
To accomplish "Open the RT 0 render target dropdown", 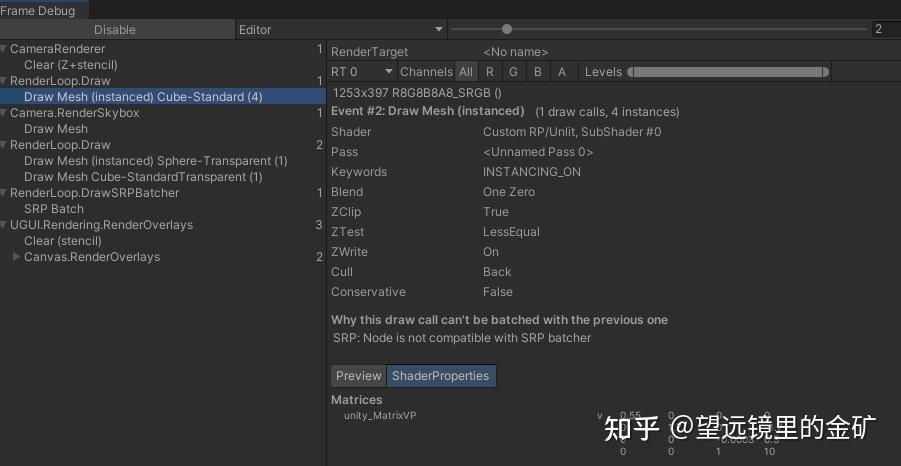I will [362, 72].
